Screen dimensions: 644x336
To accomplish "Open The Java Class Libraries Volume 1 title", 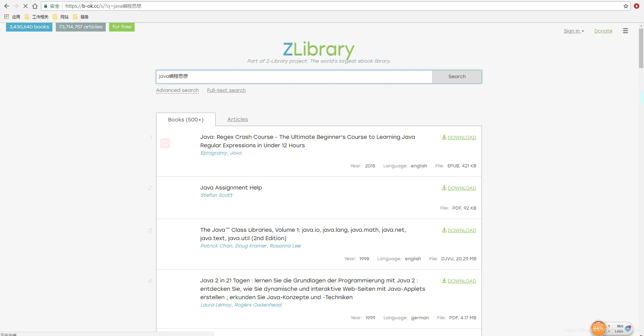I will [x=303, y=234].
